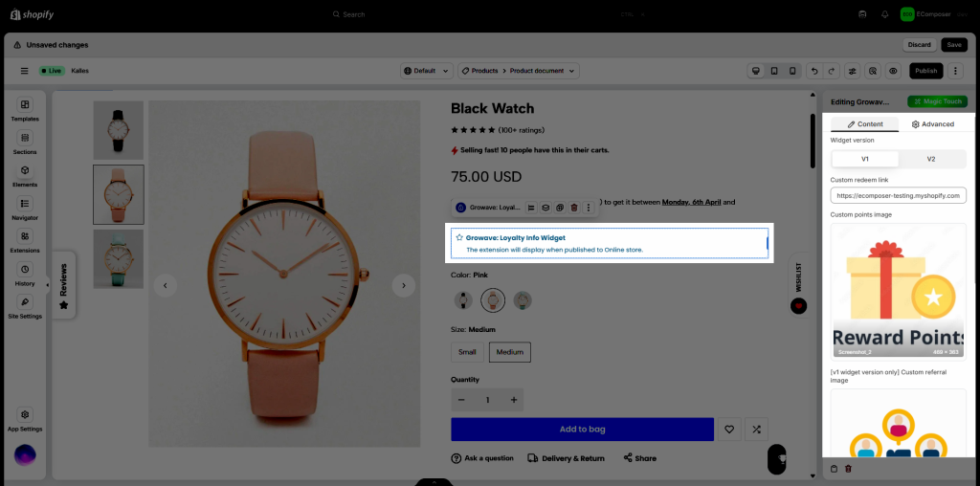The height and width of the screenshot is (486, 980).
Task: Open the Elements panel
Action: pyautogui.click(x=25, y=175)
